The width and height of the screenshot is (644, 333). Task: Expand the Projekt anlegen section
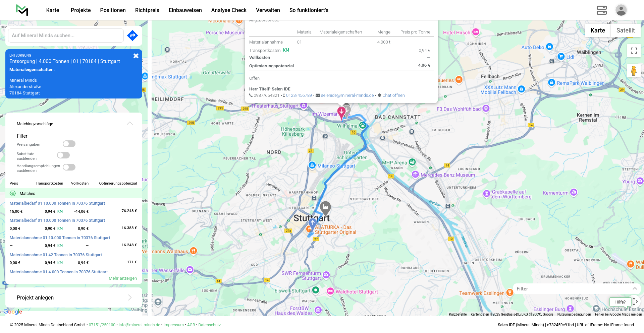[x=130, y=297]
